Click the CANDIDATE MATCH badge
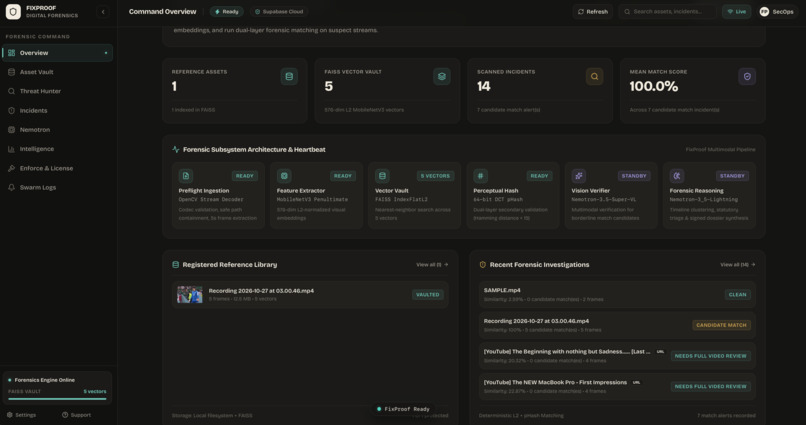This screenshot has height=425, width=806. pos(721,325)
